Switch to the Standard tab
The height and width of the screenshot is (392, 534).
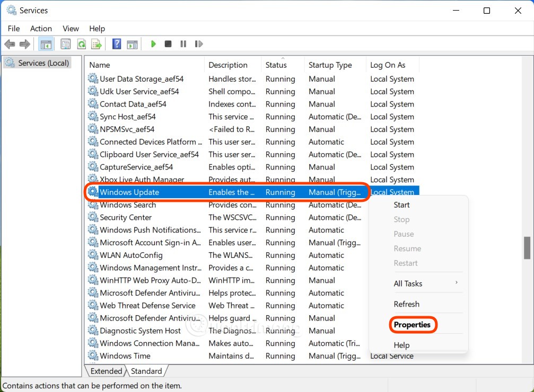pyautogui.click(x=147, y=371)
